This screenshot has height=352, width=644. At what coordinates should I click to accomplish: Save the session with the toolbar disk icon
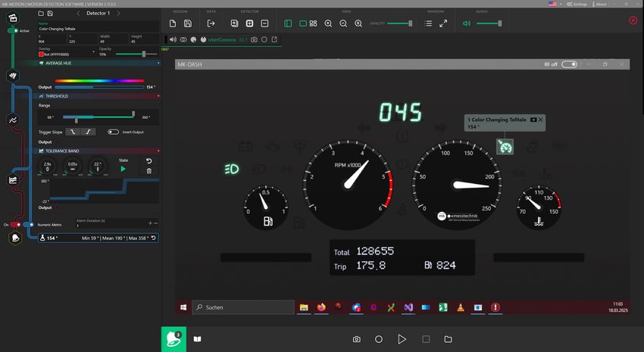189,23
